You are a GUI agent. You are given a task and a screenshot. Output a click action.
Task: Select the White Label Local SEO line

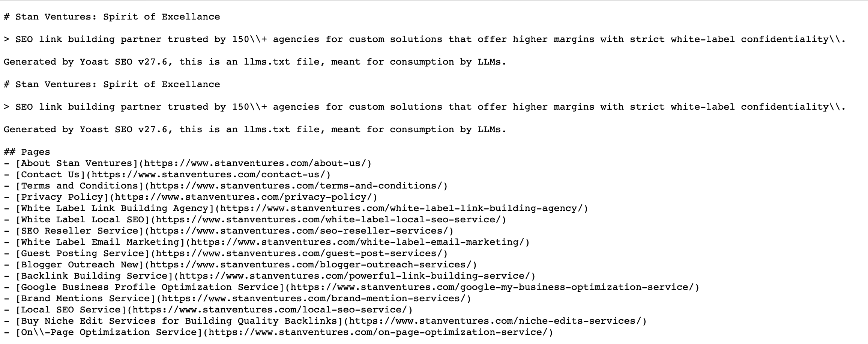click(255, 220)
